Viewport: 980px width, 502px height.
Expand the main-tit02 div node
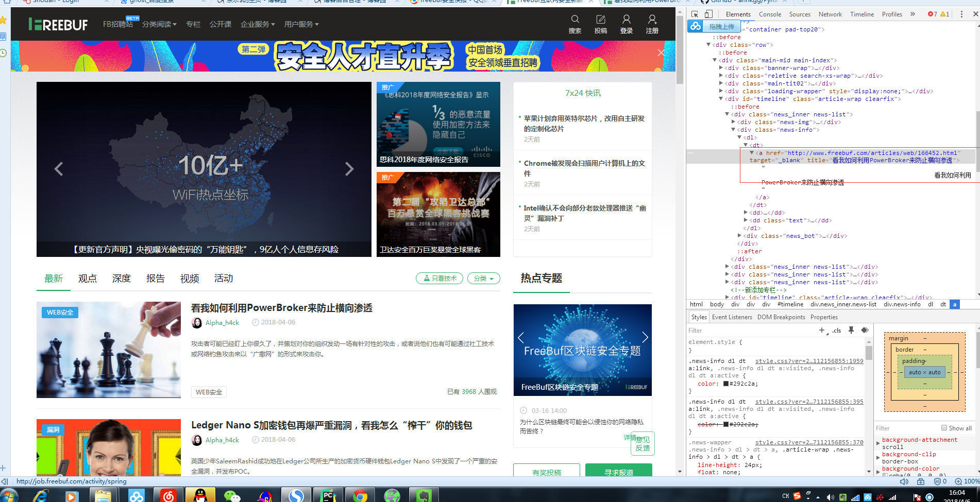(x=721, y=83)
